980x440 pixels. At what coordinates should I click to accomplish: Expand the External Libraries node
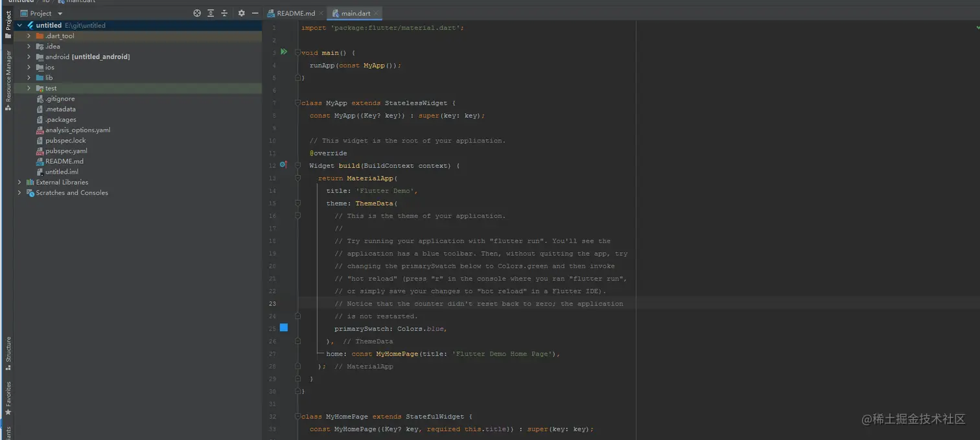(x=19, y=182)
